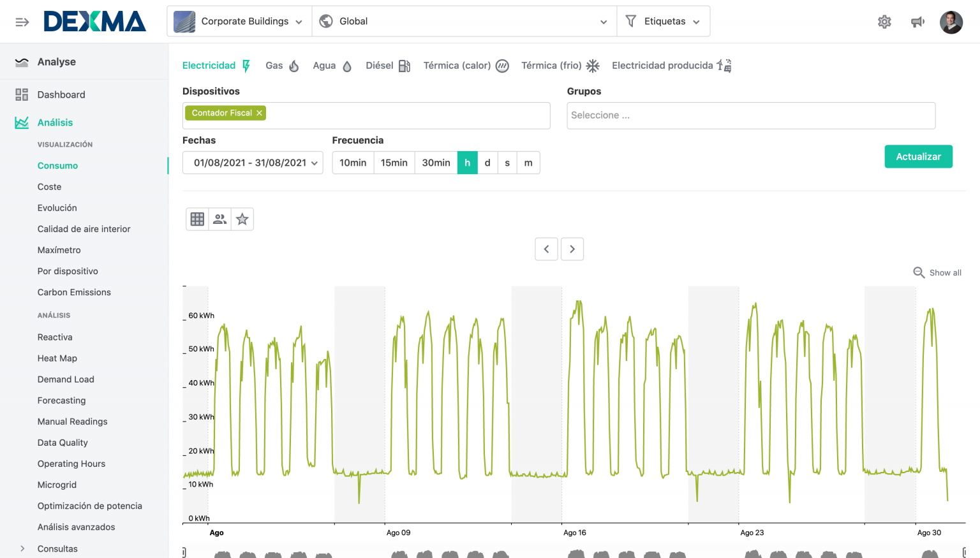Click the Show all link
Viewport: 980px width, 558px height.
coord(945,272)
